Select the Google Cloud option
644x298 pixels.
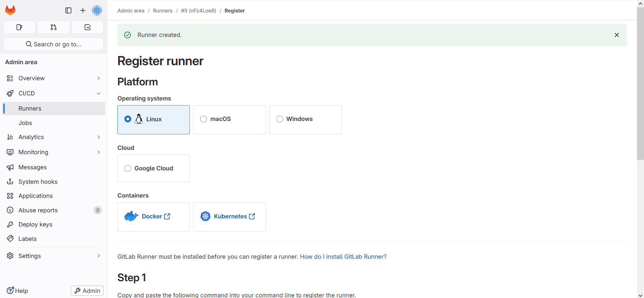154,168
